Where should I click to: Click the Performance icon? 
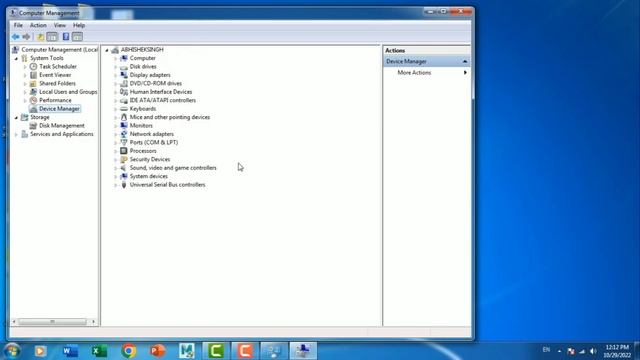click(x=33, y=100)
